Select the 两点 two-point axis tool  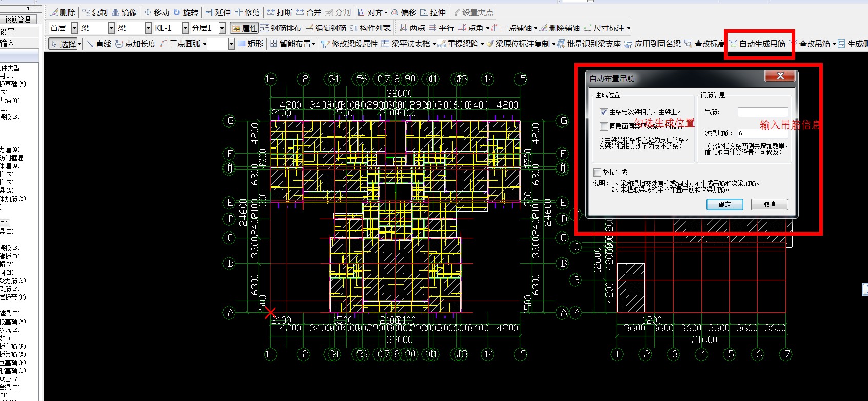pos(413,28)
